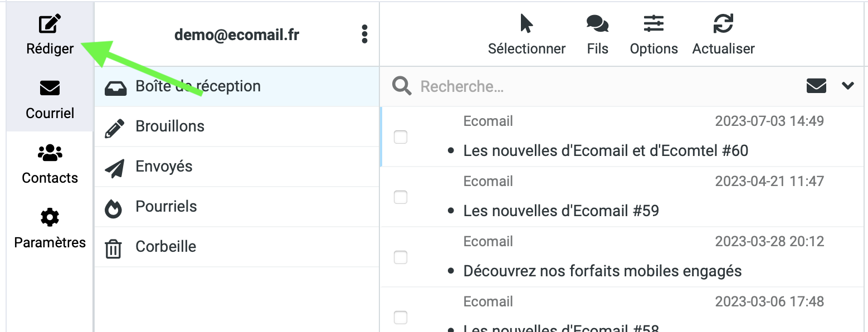Image resolution: width=868 pixels, height=332 pixels.
Task: Check the first email's checkbox
Action: tap(401, 137)
